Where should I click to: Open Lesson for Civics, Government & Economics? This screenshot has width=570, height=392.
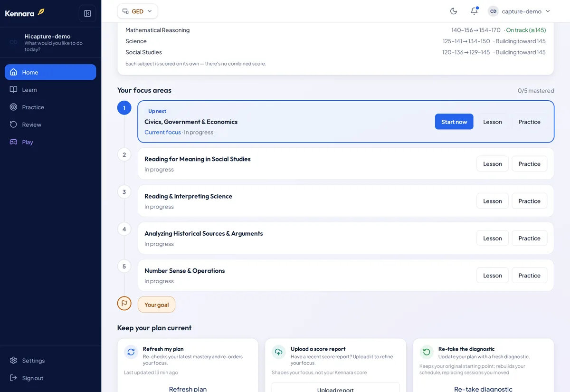tap(493, 122)
